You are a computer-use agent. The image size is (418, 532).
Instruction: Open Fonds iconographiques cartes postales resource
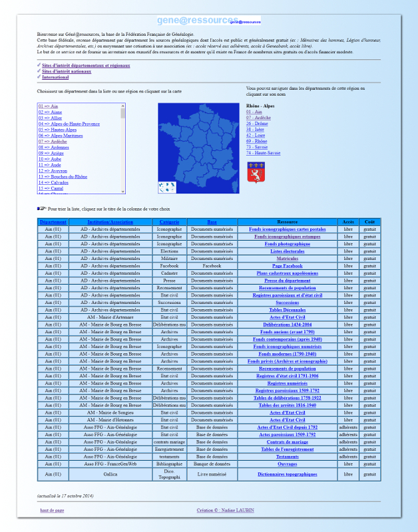point(288,229)
